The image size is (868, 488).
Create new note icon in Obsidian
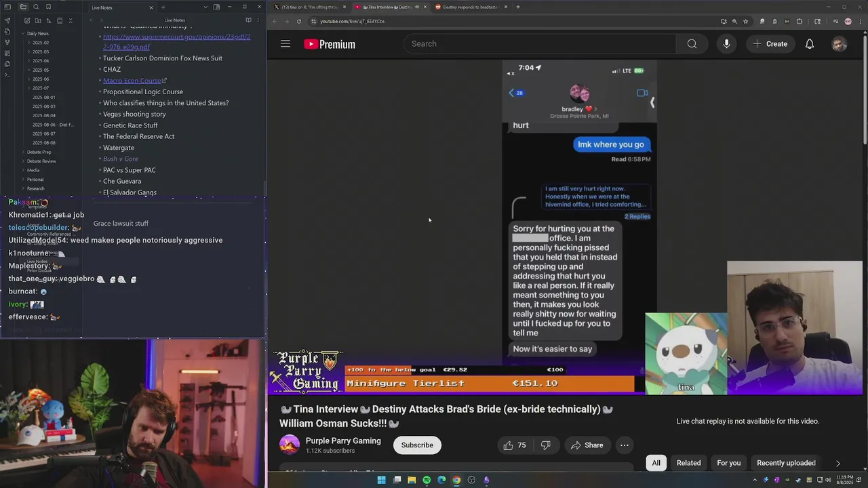pyautogui.click(x=26, y=20)
